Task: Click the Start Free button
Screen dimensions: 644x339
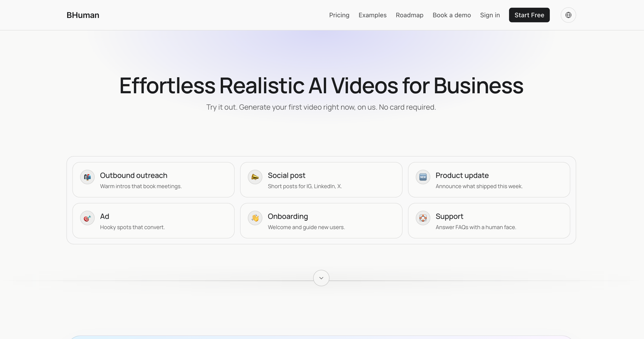Action: pyautogui.click(x=529, y=15)
